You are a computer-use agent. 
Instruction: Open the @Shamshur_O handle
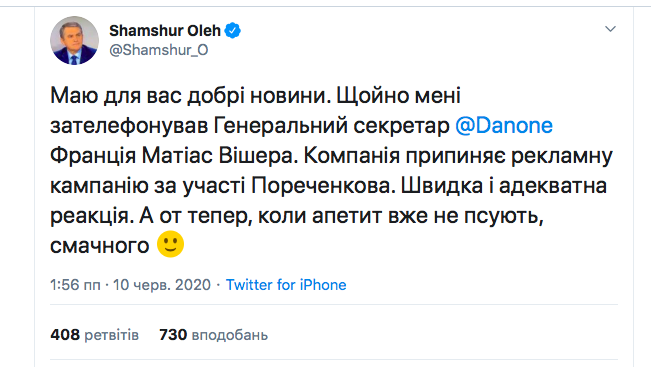coord(159,50)
